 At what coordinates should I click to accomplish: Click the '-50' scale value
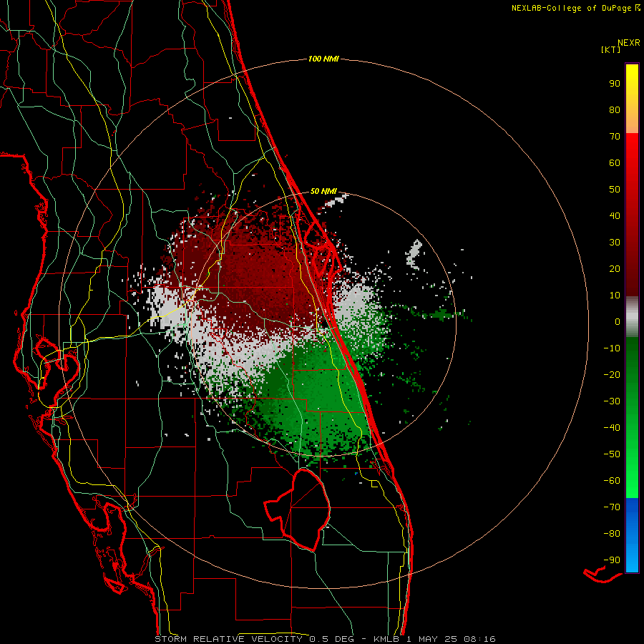(x=612, y=454)
